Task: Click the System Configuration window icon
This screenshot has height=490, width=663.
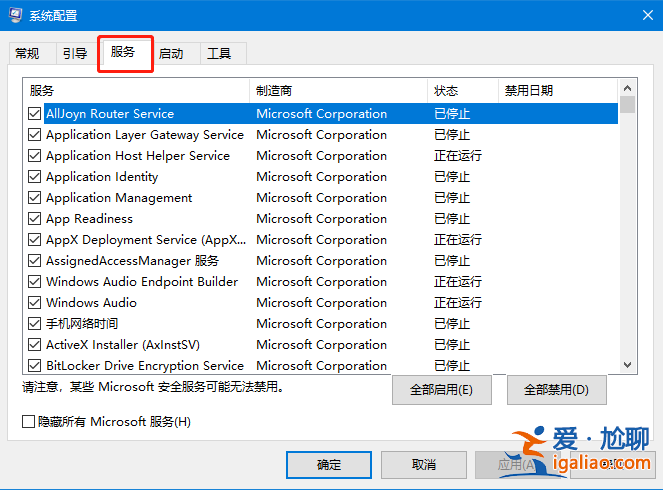Action: point(15,15)
